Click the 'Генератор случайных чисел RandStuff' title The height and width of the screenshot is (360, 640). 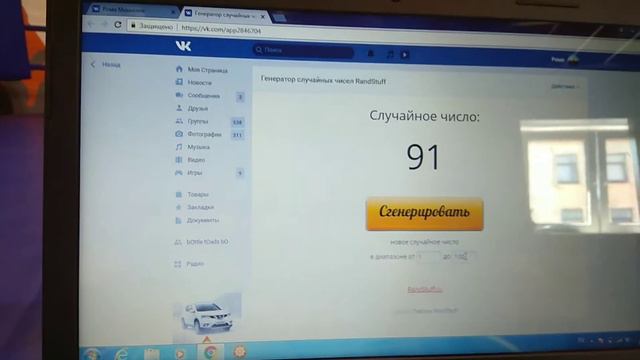[323, 80]
